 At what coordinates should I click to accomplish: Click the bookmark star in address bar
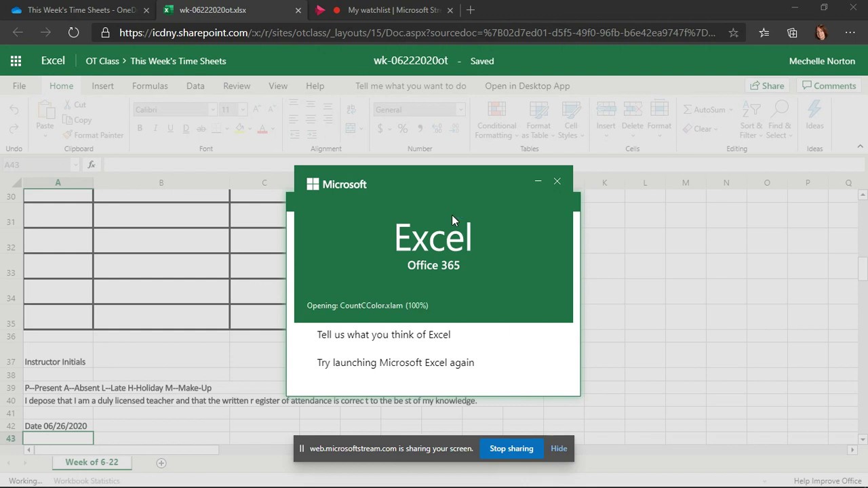click(x=733, y=33)
